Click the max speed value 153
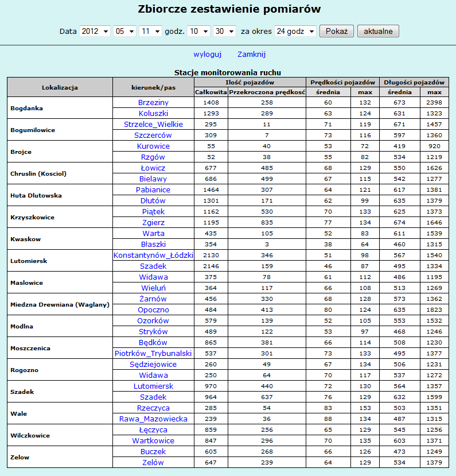The width and height of the screenshot is (456, 476). (365, 408)
